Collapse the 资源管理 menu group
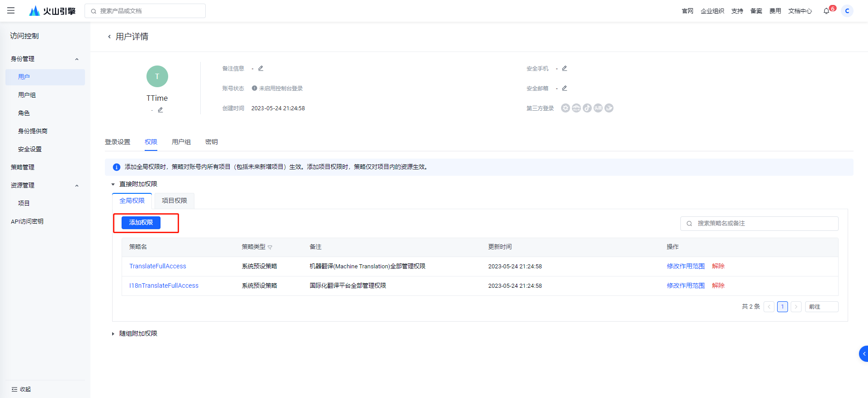 point(77,186)
